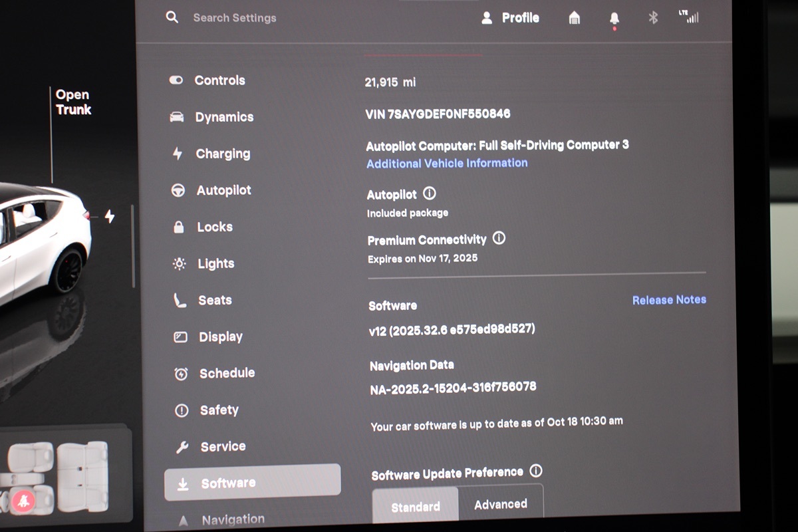798x532 pixels.
Task: Go to Charging settings
Action: click(222, 154)
